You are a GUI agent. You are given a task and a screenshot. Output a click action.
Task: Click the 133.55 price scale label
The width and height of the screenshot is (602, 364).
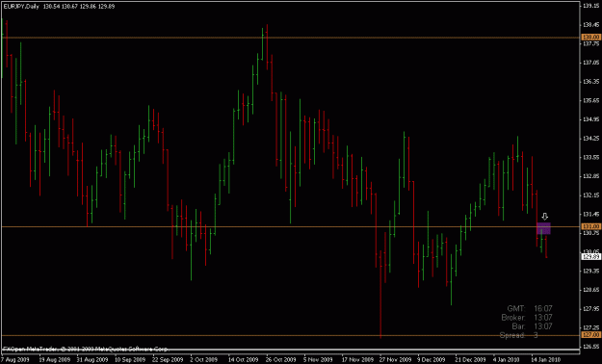[591, 157]
